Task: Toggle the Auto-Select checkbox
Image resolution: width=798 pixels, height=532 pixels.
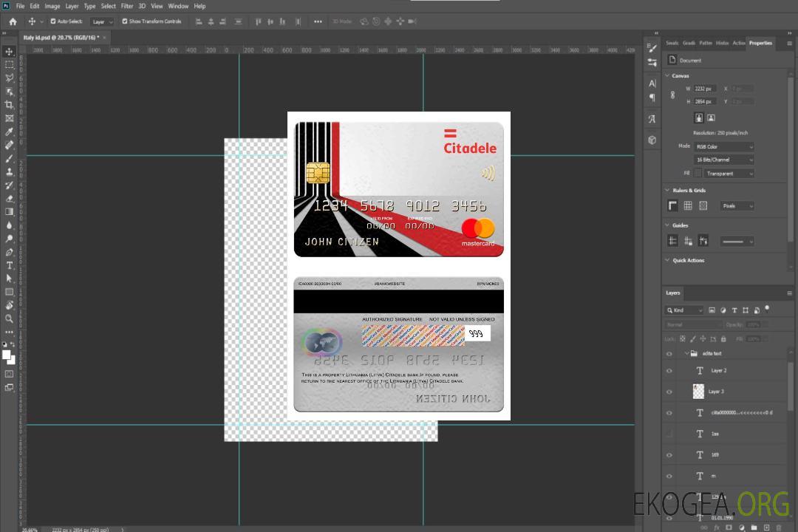Action: click(x=53, y=21)
